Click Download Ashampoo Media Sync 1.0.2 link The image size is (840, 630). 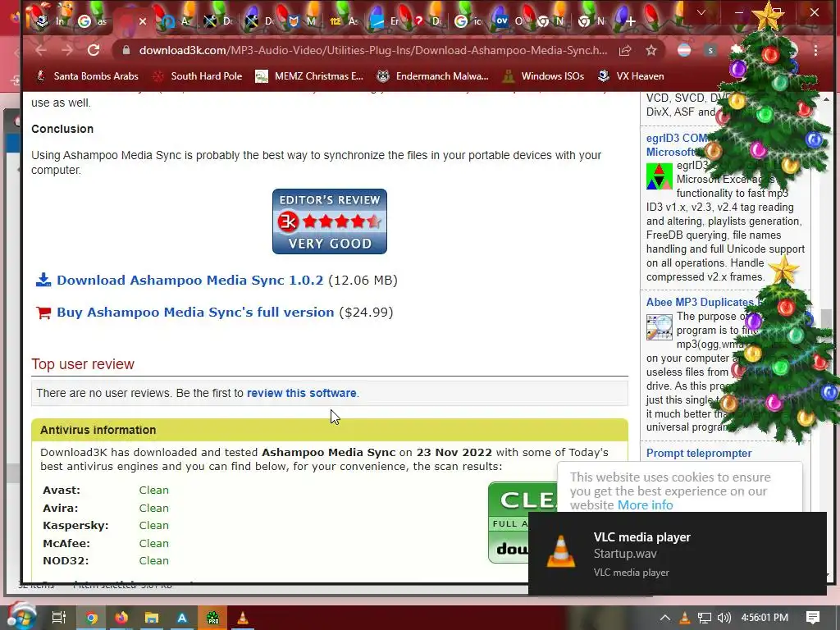point(189,281)
